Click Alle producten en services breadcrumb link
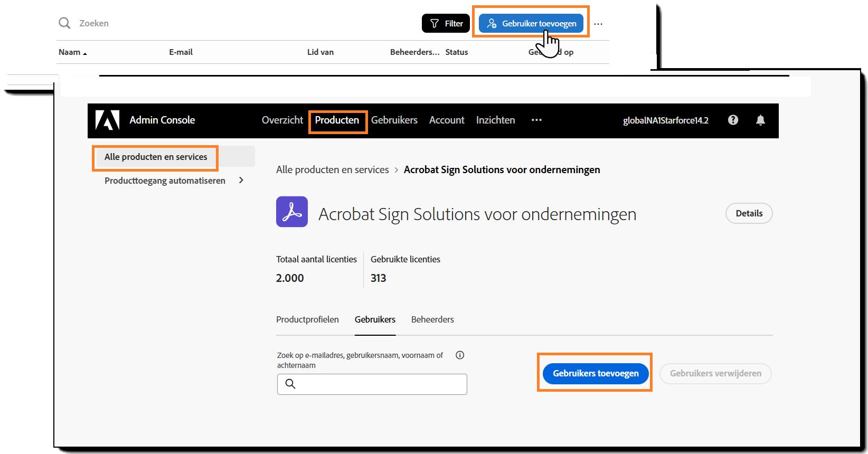This screenshot has width=868, height=454. point(332,169)
